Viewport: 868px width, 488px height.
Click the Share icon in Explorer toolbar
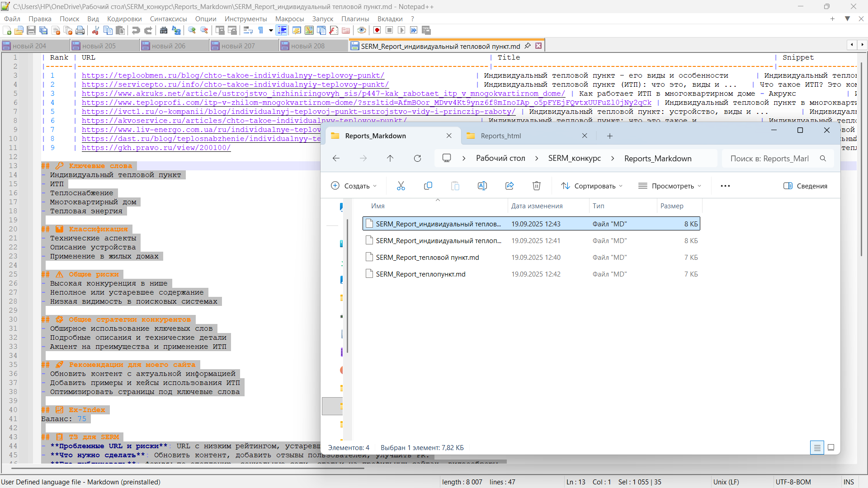tap(509, 186)
